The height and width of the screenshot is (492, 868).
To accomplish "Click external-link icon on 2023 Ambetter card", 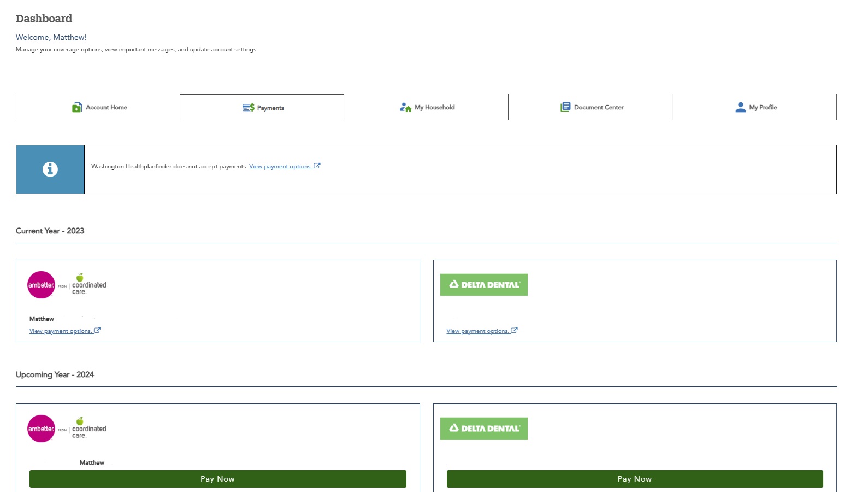I will 97,331.
